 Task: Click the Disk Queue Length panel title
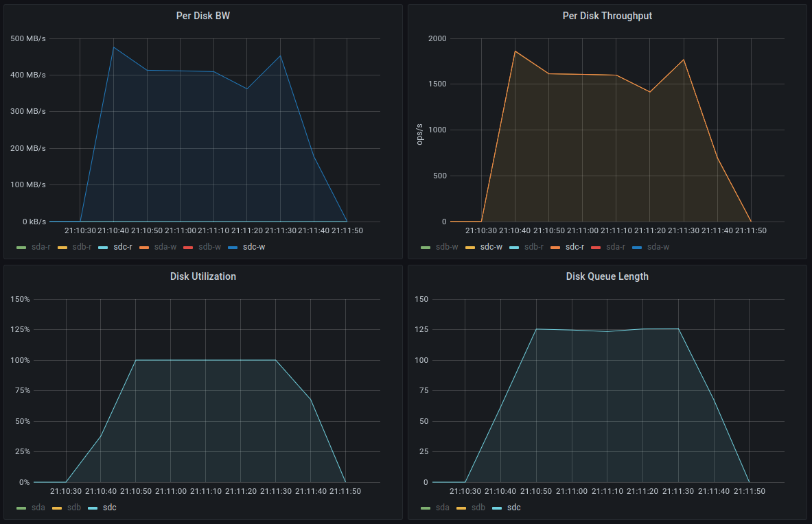[607, 276]
